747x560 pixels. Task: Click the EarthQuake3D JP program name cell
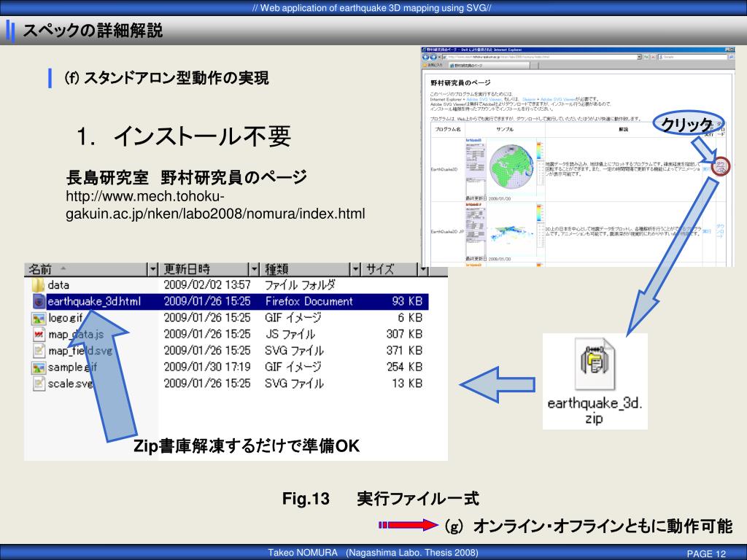[x=447, y=232]
